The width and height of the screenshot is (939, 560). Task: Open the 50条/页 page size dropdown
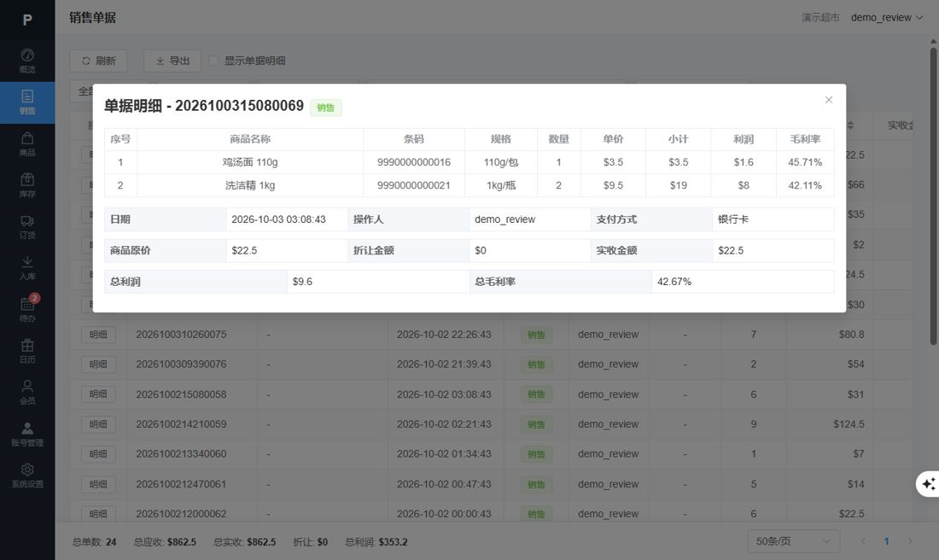pos(794,541)
